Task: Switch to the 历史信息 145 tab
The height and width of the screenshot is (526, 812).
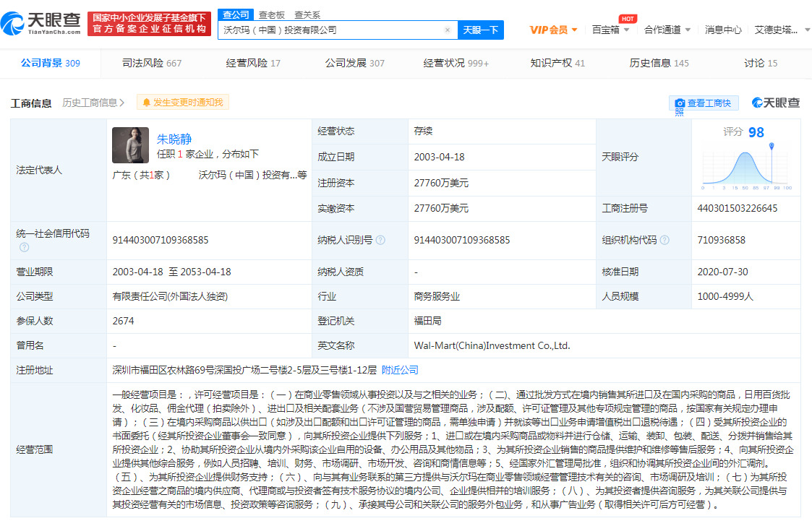Action: coord(659,63)
